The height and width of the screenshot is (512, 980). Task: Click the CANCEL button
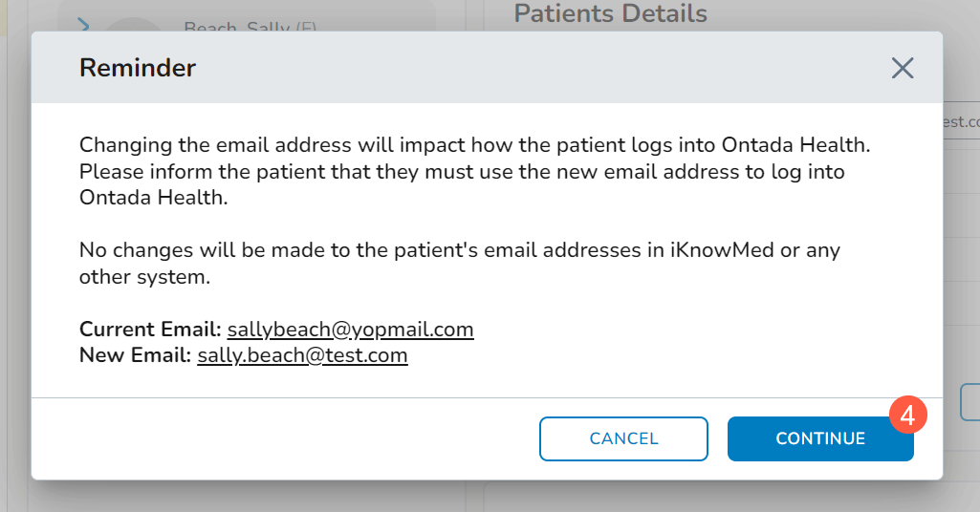click(623, 438)
